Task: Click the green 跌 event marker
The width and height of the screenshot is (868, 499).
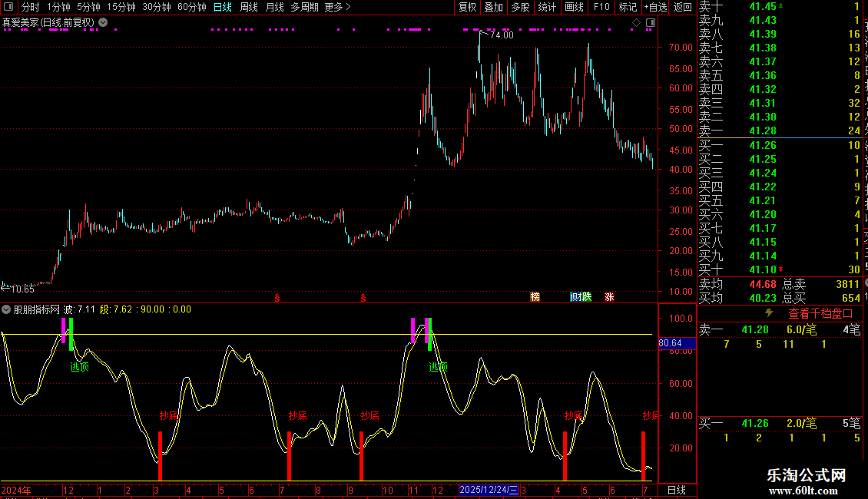Action: click(586, 297)
